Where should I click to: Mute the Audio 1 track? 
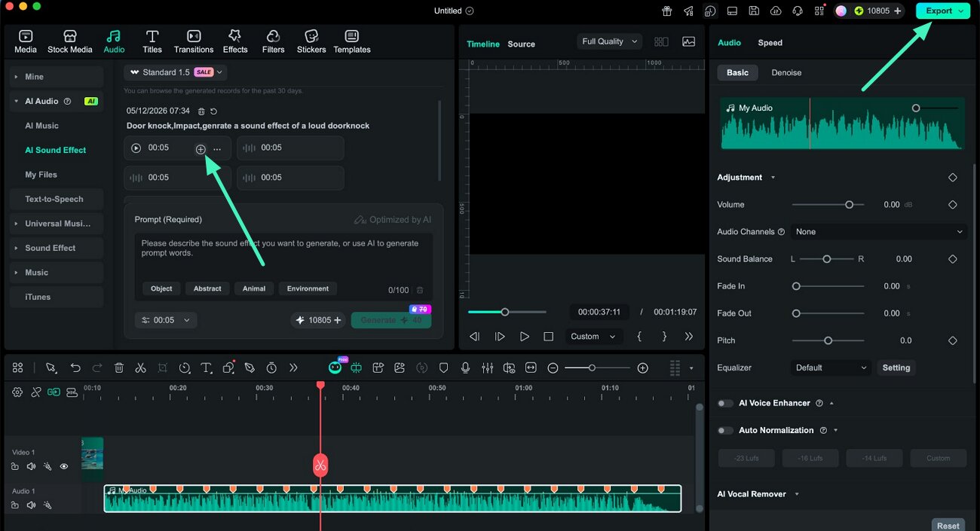pos(31,505)
